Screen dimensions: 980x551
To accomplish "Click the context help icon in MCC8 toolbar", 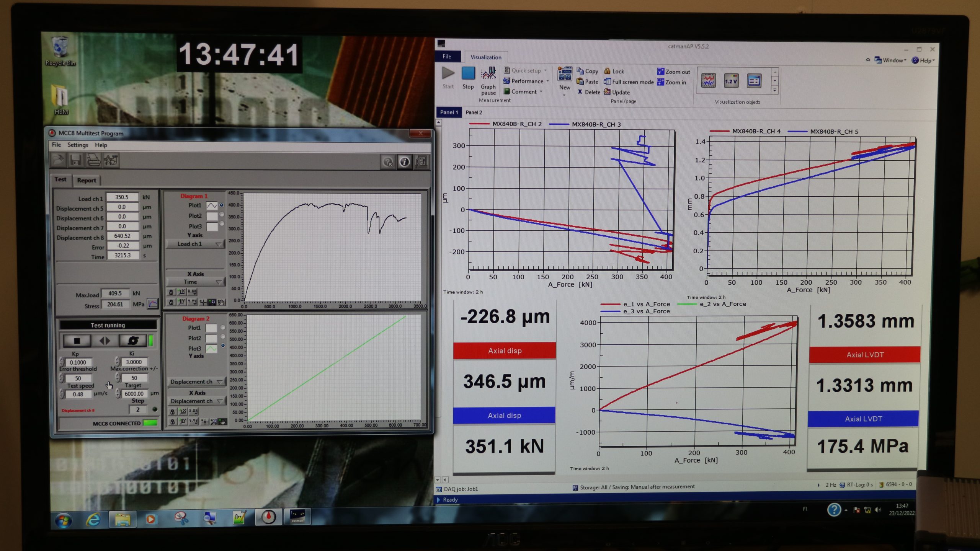I will tap(388, 162).
